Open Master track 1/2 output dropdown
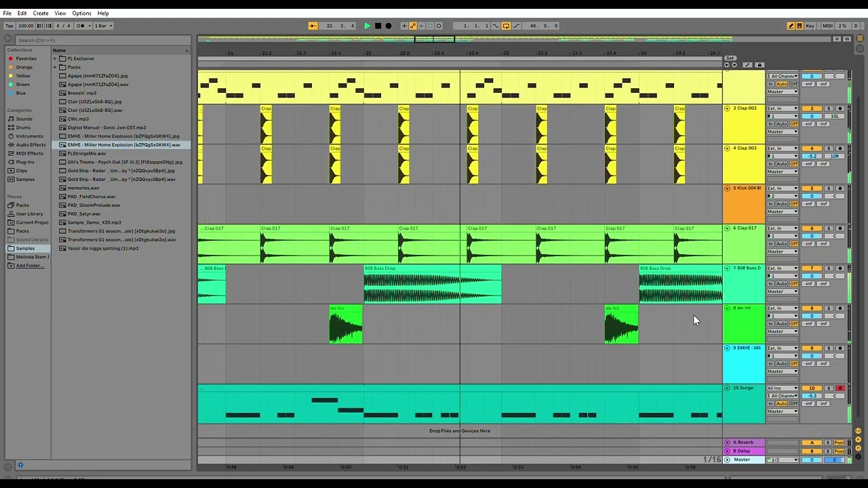Viewport: 868px width, 488px height. point(783,460)
